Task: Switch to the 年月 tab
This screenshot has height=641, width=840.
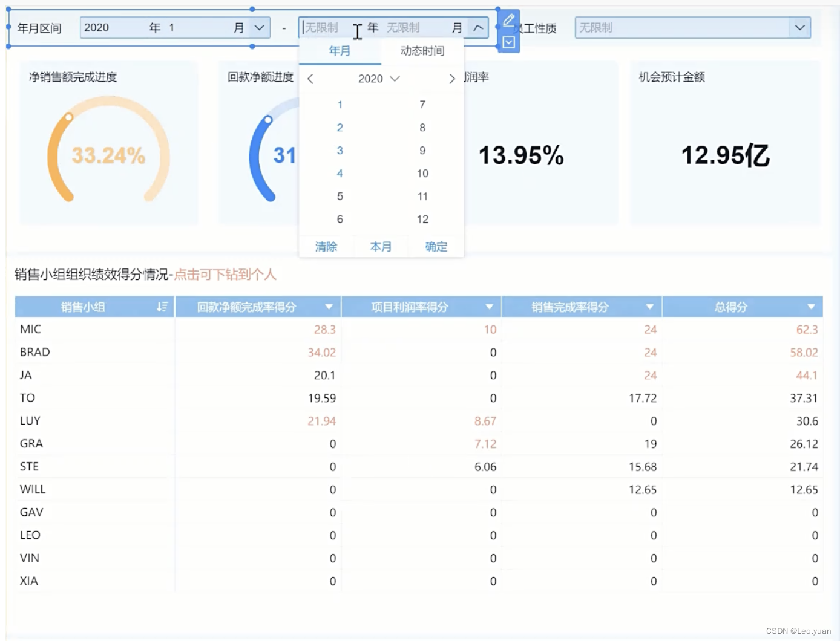Action: pyautogui.click(x=340, y=51)
